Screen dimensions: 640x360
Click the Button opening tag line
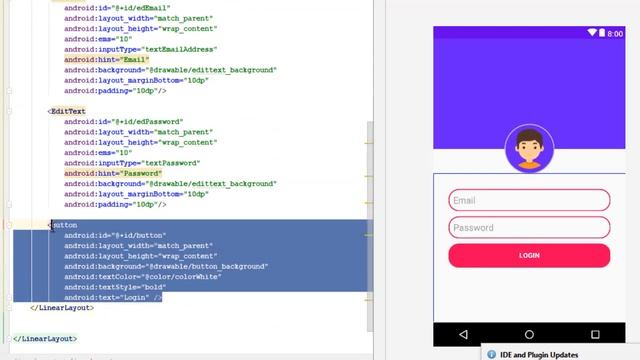(62, 225)
